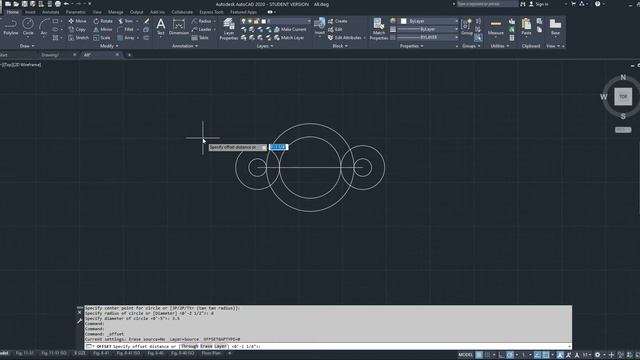Expand the Utilities panel
The image size is (640, 360).
(x=500, y=46)
